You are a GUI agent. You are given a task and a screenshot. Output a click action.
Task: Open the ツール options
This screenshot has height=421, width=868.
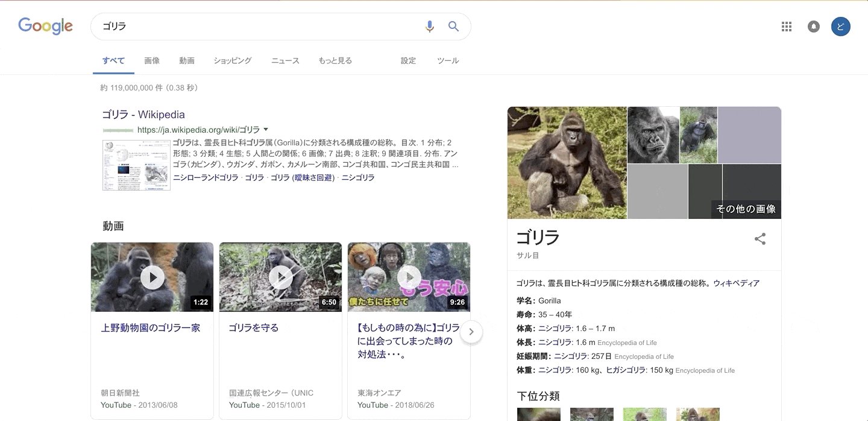[448, 61]
